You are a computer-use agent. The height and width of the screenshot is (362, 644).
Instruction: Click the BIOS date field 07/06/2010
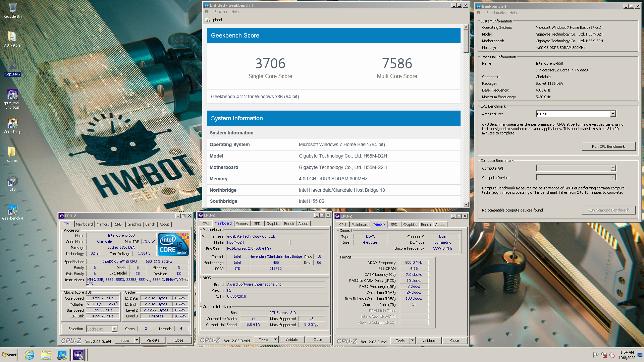[x=275, y=296]
